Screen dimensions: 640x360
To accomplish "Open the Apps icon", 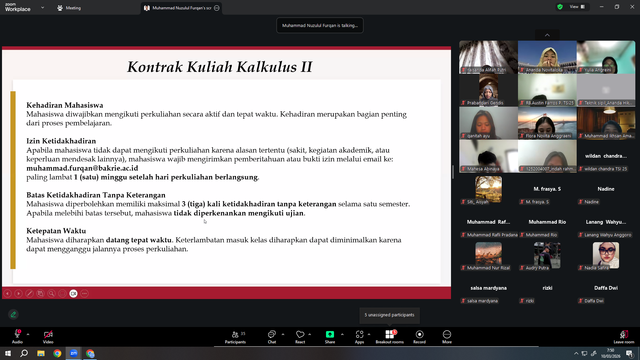I will [359, 334].
